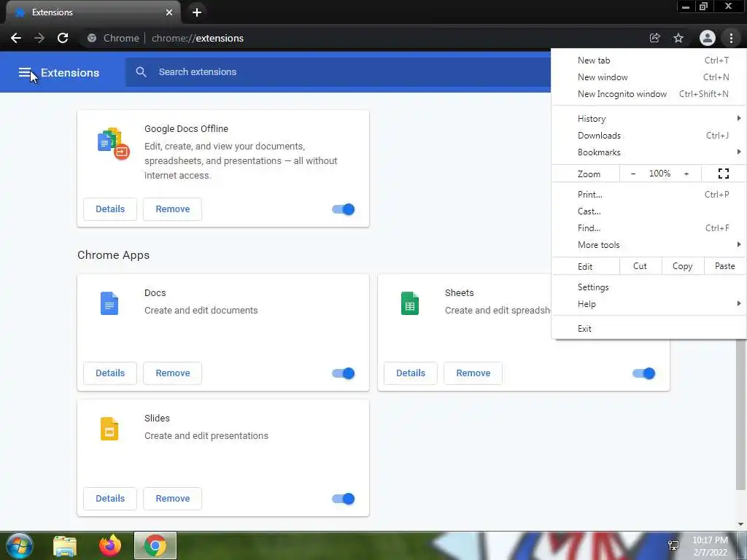The image size is (747, 560).
Task: Bookmark this tab with the star icon
Action: pos(678,38)
